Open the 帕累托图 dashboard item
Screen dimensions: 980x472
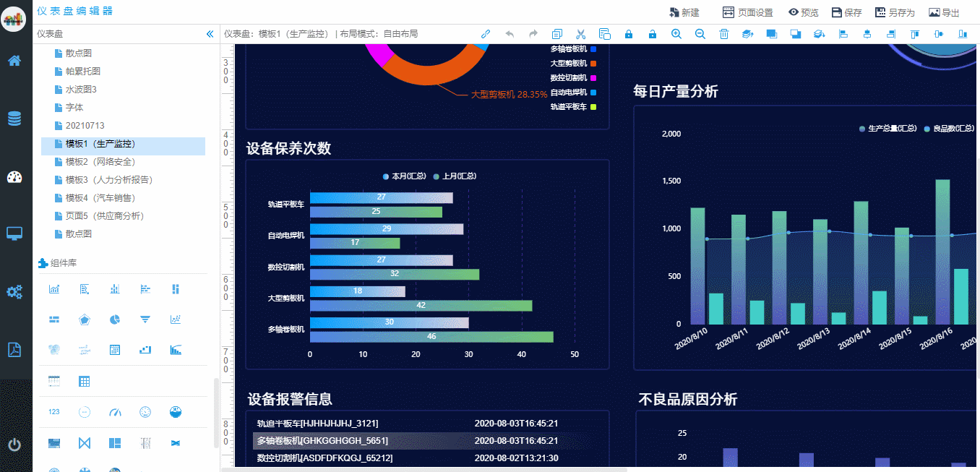[77, 72]
